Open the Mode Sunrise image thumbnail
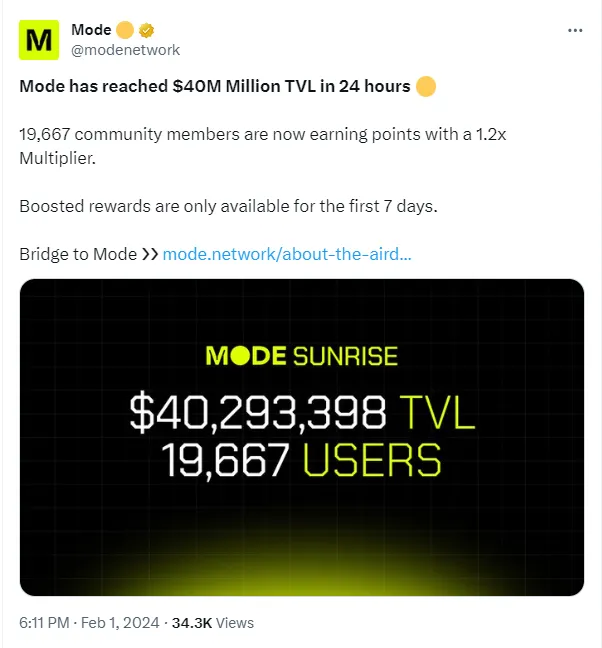 coord(302,437)
